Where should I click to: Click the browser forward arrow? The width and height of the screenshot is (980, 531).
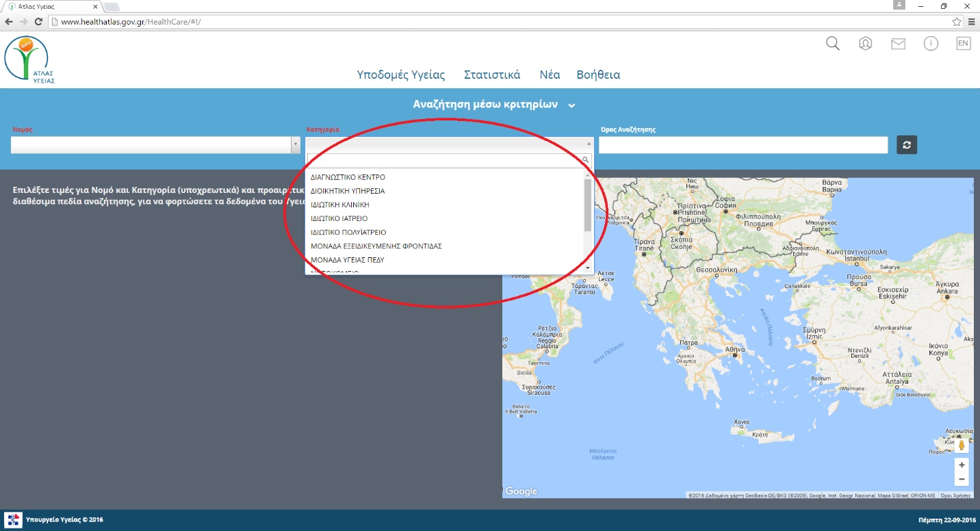24,22
